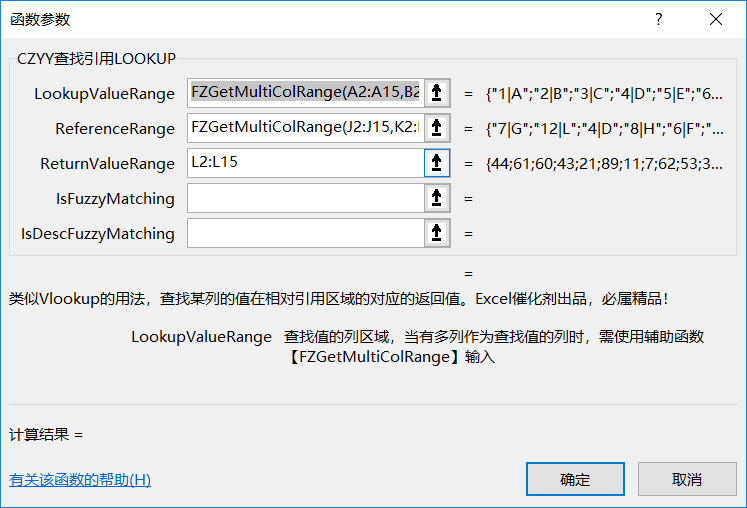Collapse dialog button for ReturnValueRange field
Screen dimensions: 747x508
click(x=437, y=163)
